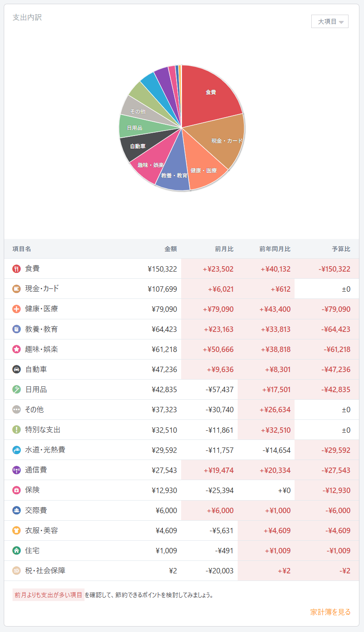Open the 大項目 dropdown selector
The width and height of the screenshot is (364, 632).
point(330,21)
